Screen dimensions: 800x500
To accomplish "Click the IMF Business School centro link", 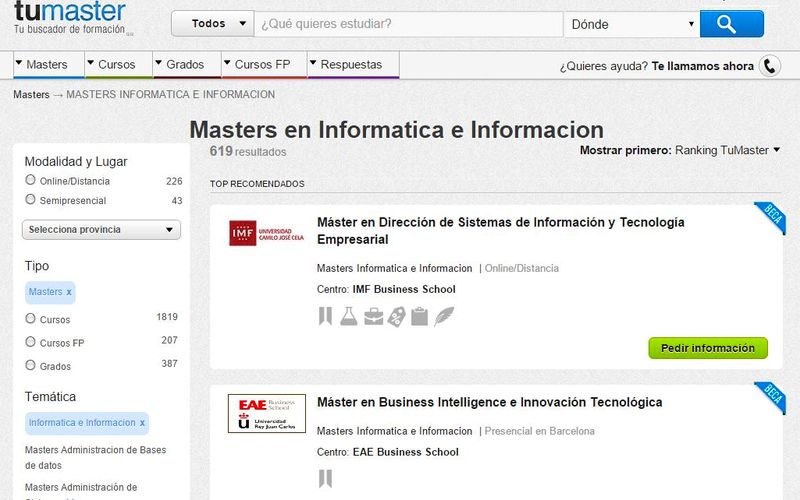I will (x=404, y=289).
